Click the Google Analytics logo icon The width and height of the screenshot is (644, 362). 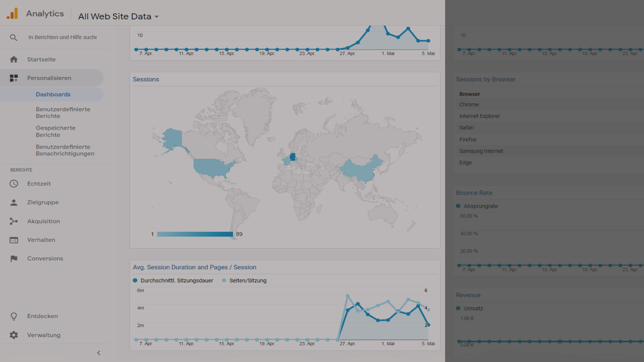[12, 14]
